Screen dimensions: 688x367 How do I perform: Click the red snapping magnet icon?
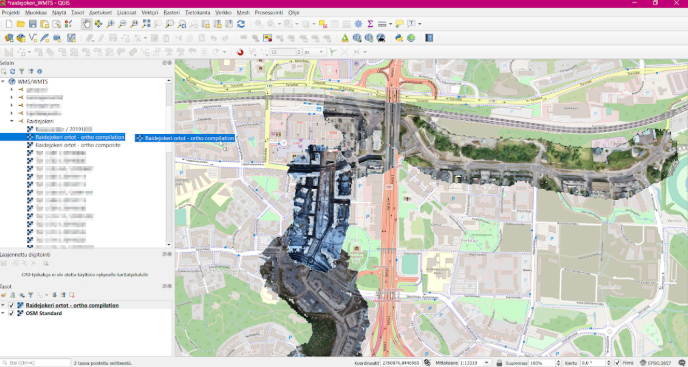click(x=240, y=52)
